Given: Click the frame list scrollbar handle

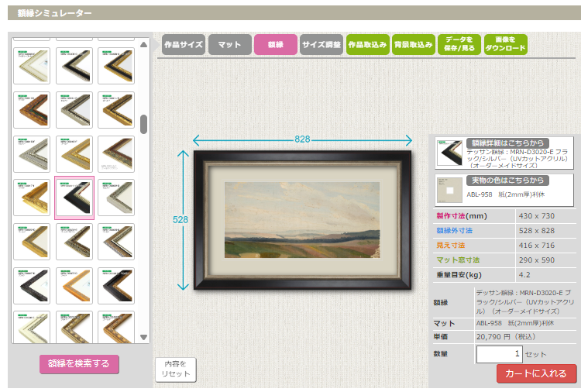Looking at the screenshot, I should 143,124.
